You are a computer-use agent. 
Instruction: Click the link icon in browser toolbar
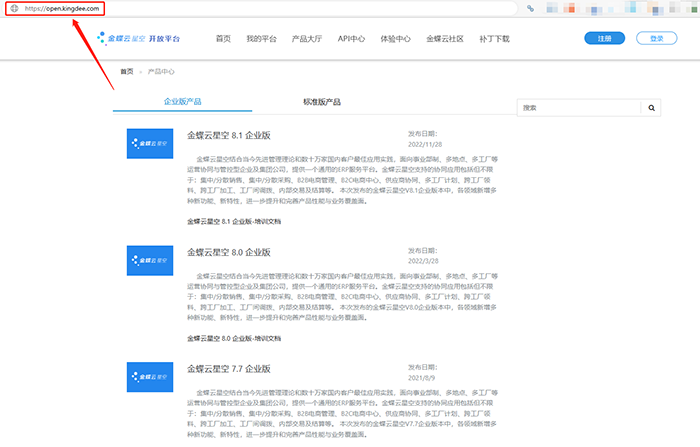pyautogui.click(x=530, y=8)
